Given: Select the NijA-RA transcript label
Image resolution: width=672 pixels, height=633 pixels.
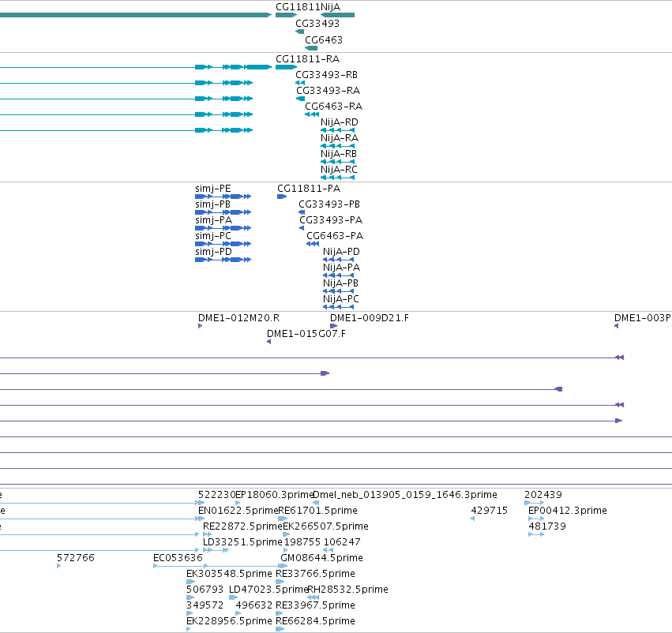Looking at the screenshot, I should tap(339, 138).
